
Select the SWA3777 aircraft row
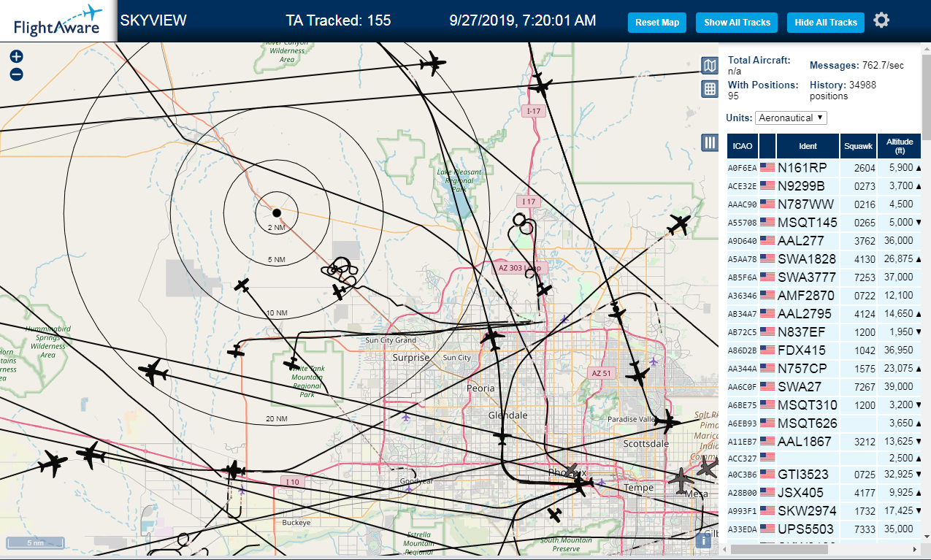click(824, 277)
